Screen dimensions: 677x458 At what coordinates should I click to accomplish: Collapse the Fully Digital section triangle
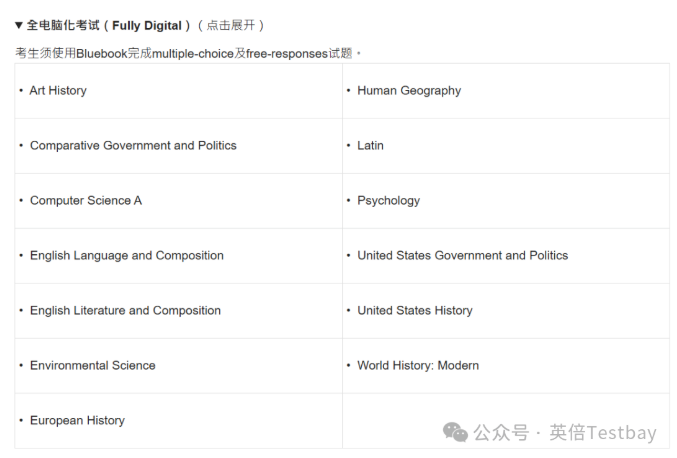[x=19, y=25]
